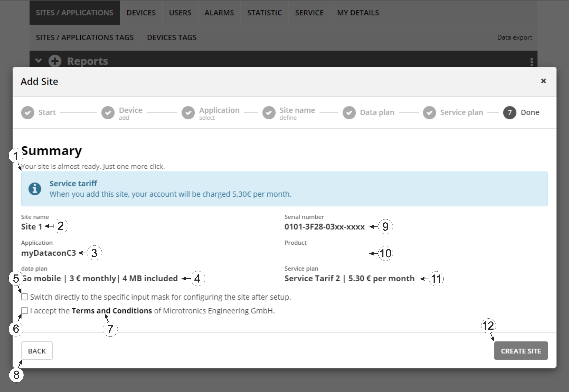Image resolution: width=569 pixels, height=392 pixels.
Task: Go back with the BACK button
Action: (37, 351)
